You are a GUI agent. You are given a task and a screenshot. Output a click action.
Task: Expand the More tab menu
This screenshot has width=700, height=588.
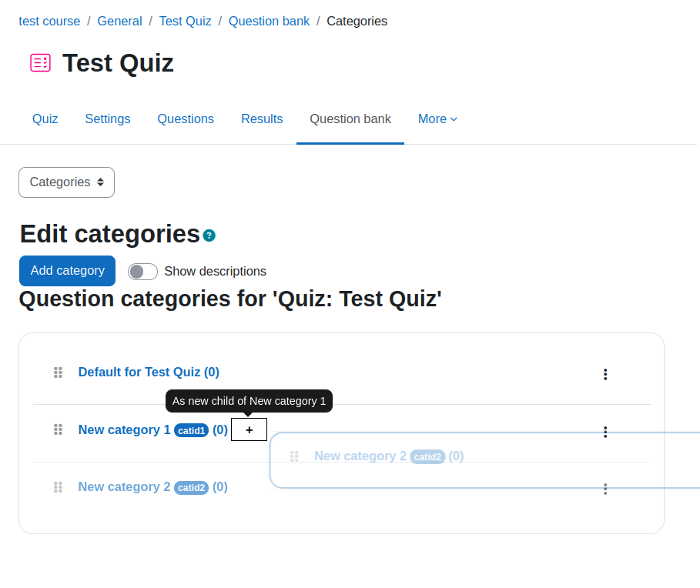click(437, 119)
